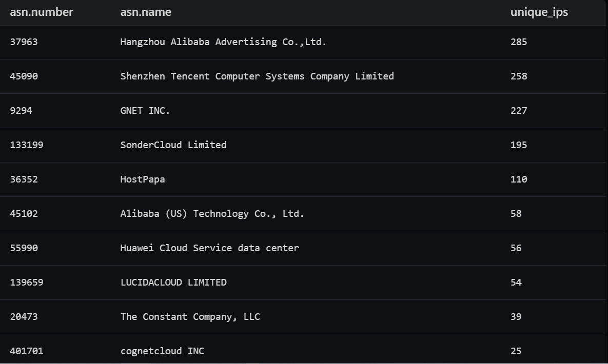Image resolution: width=608 pixels, height=364 pixels.
Task: Select ASN number 139659
Action: coord(27,282)
